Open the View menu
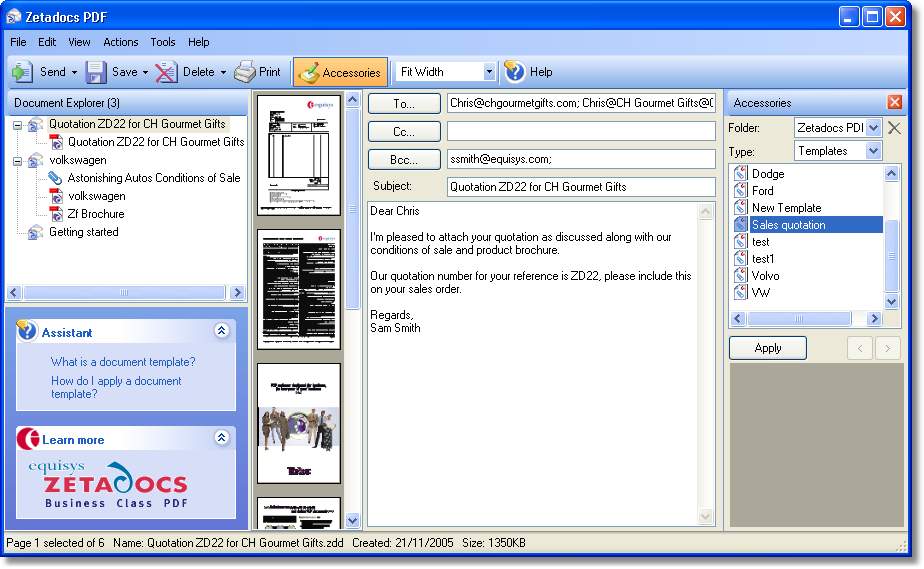This screenshot has height=569, width=924. (x=79, y=42)
